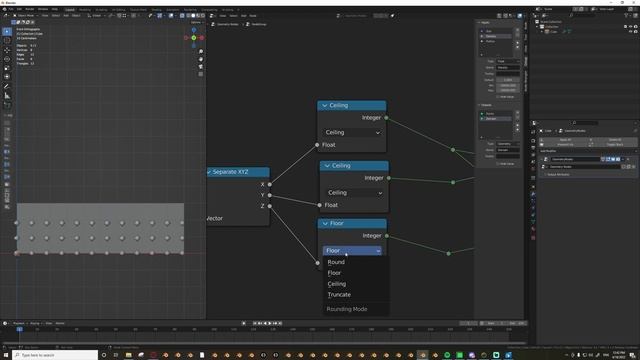Image resolution: width=640 pixels, height=360 pixels.
Task: Collapse the Separate XYZ node
Action: [209, 172]
